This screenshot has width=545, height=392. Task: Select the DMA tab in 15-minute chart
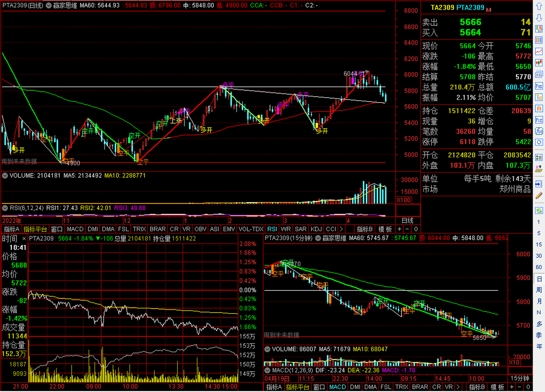(x=371, y=387)
